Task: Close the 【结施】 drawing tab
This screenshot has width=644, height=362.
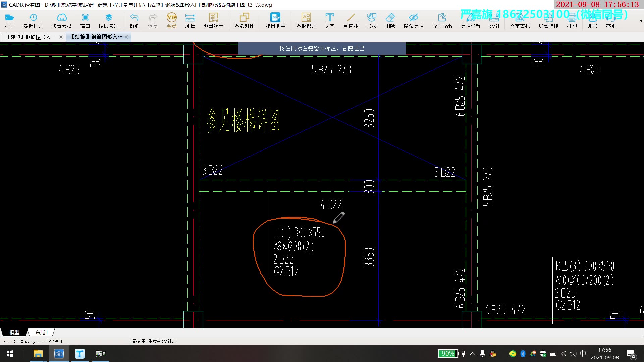Action: 126,37
